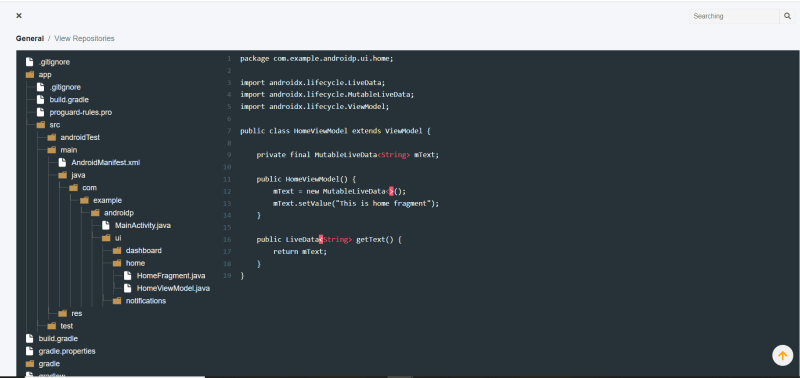Collapse the main folder
800x378 pixels.
[68, 150]
